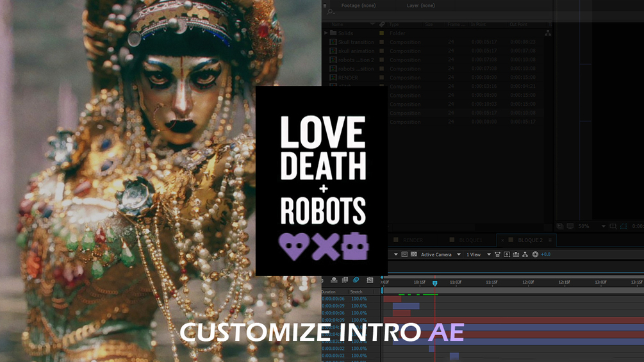Click the label tag column icon
The height and width of the screenshot is (362, 644).
point(382,24)
